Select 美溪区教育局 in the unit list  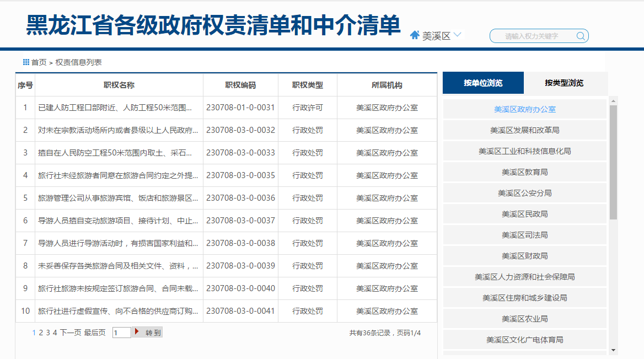pos(524,172)
